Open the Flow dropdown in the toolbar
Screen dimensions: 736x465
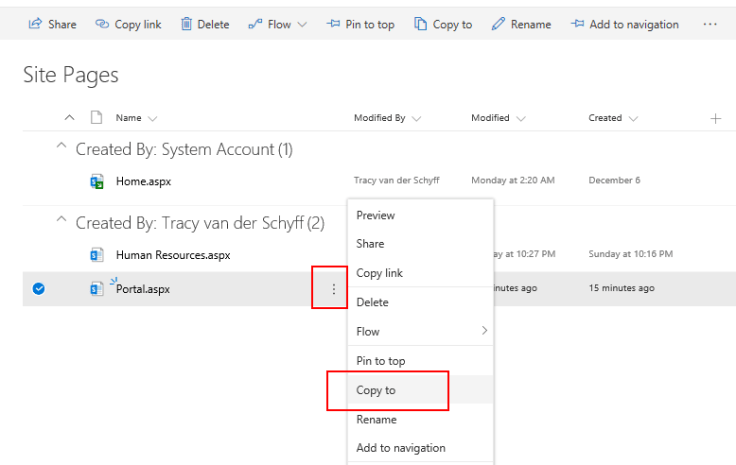point(278,24)
